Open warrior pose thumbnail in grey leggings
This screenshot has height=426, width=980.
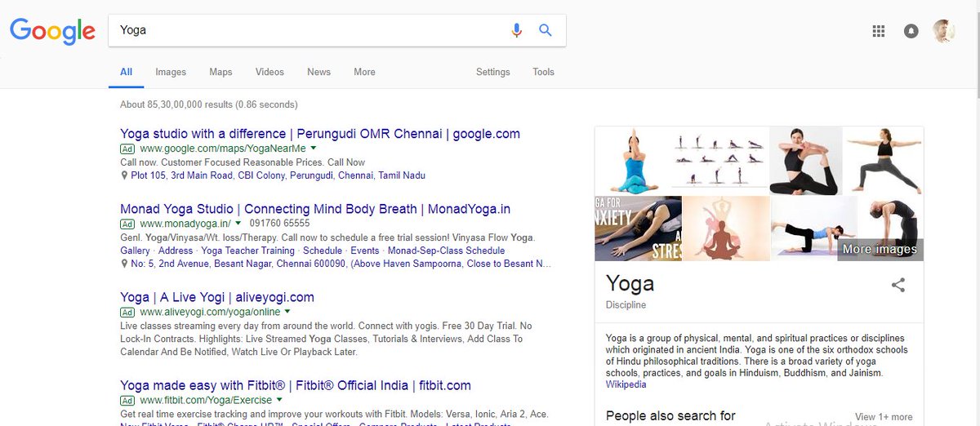tap(884, 160)
